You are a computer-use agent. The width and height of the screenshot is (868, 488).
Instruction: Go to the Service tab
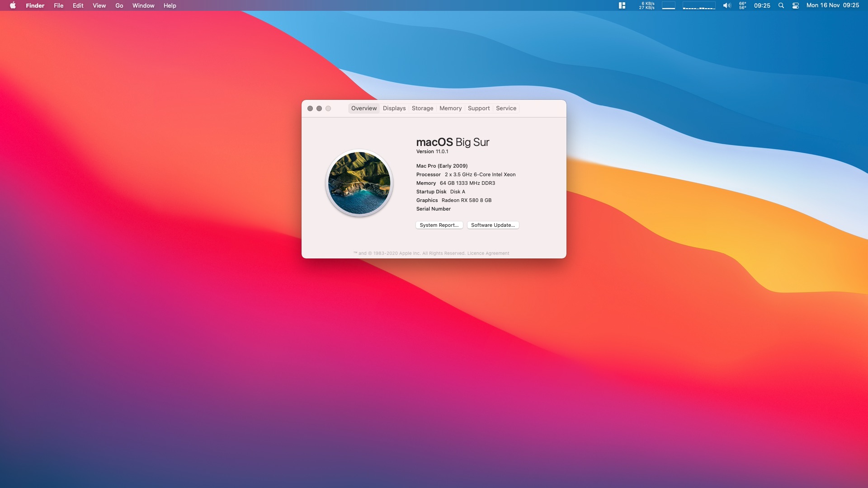point(506,108)
